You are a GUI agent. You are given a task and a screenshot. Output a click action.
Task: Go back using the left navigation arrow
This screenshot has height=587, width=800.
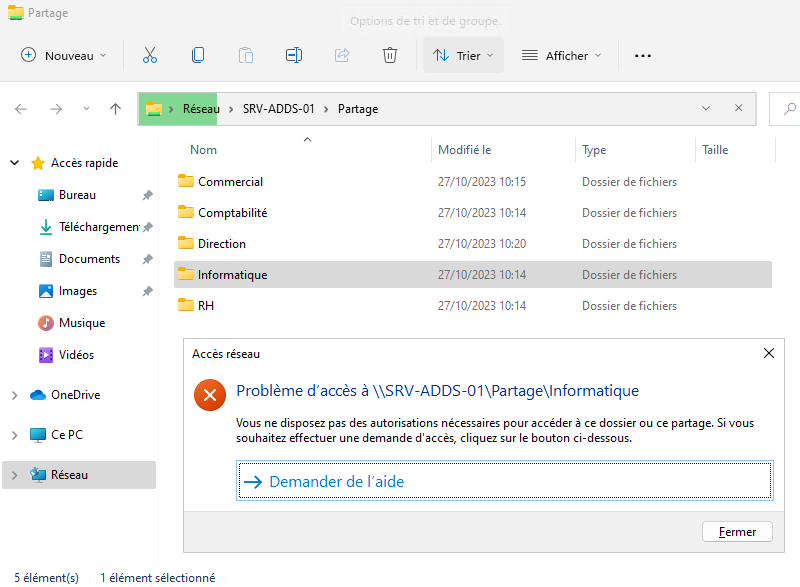pyautogui.click(x=20, y=109)
